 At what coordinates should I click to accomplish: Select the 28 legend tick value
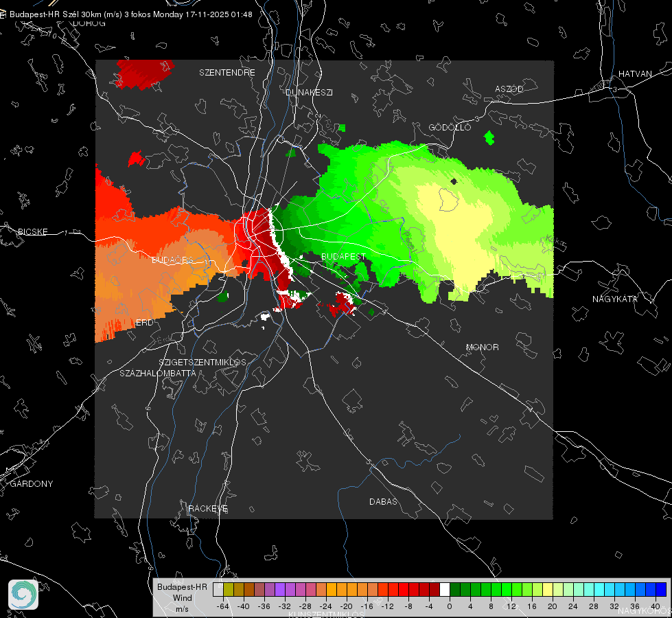(594, 606)
